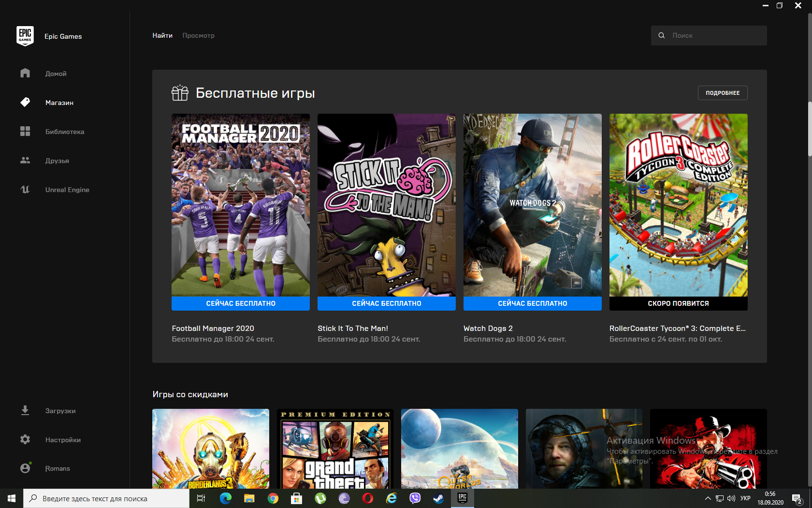Launch Steam from the taskbar
The image size is (812, 508).
pos(439,498)
